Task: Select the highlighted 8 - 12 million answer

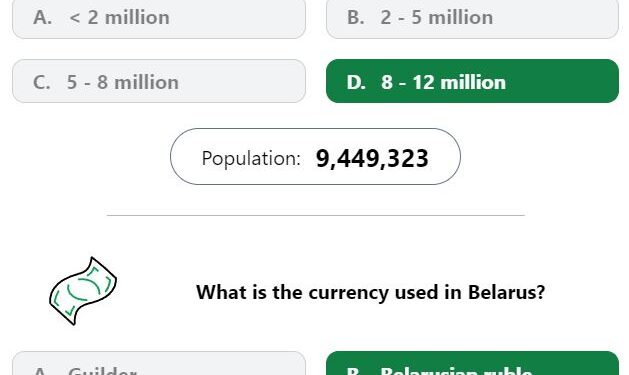Action: (x=472, y=81)
